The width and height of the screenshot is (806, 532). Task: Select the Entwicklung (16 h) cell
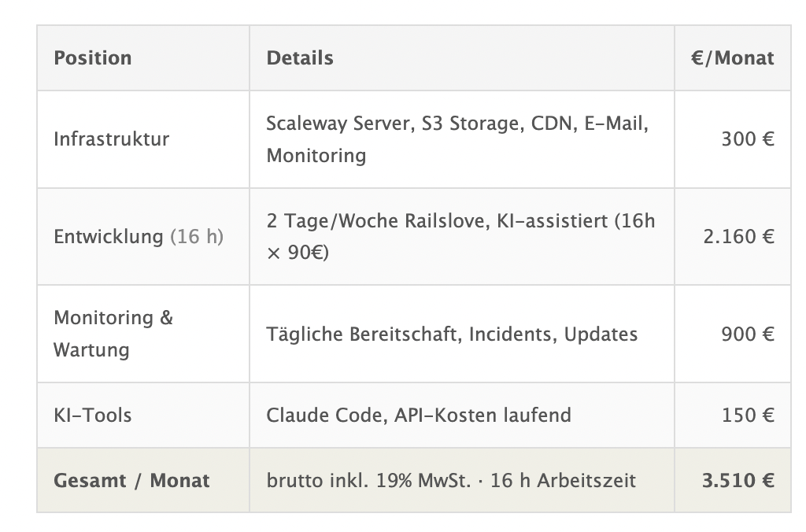(x=139, y=236)
